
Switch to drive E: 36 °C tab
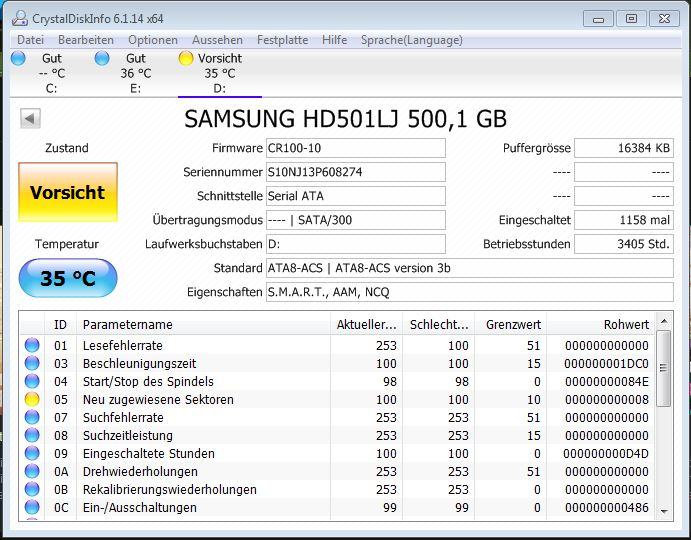135,73
